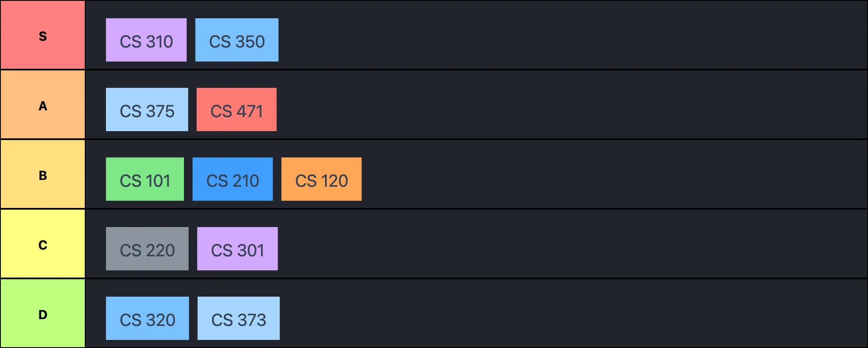Click the orange CS 120 tile
This screenshot has height=348, width=868.
321,179
